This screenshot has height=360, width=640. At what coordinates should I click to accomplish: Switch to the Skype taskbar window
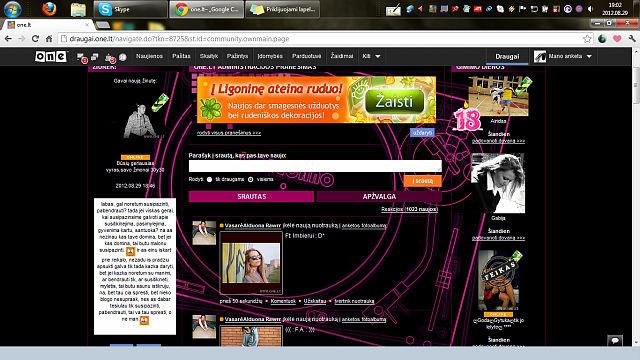click(130, 9)
